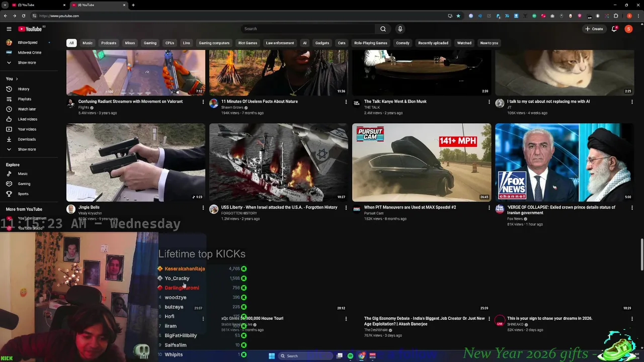Image resolution: width=644 pixels, height=362 pixels.
Task: Select the Law enforcement filter chip
Action: [280, 43]
